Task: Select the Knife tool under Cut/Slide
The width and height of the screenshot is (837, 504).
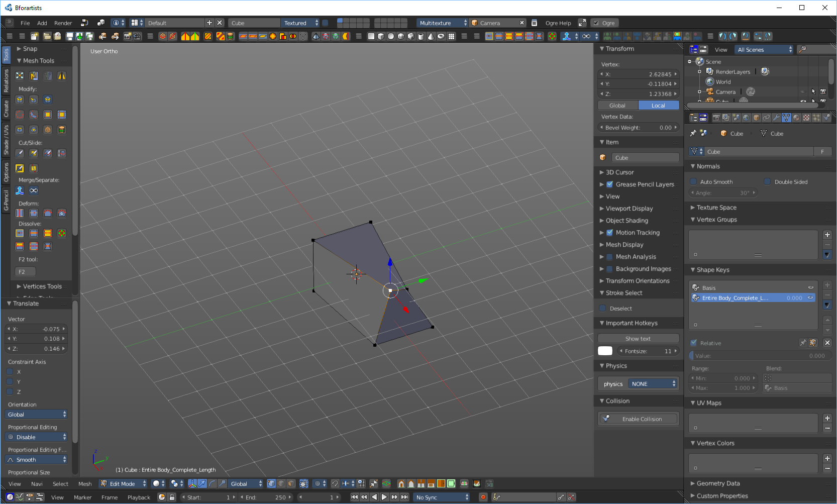Action: point(20,153)
